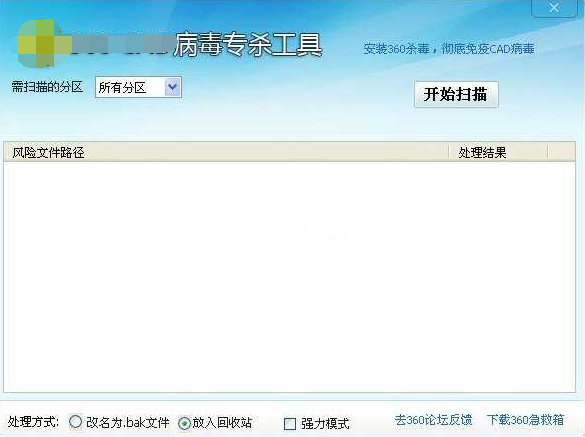Screen dimensions: 585x437
Task: Click the 需扫描的分区 label
Action: pos(47,87)
